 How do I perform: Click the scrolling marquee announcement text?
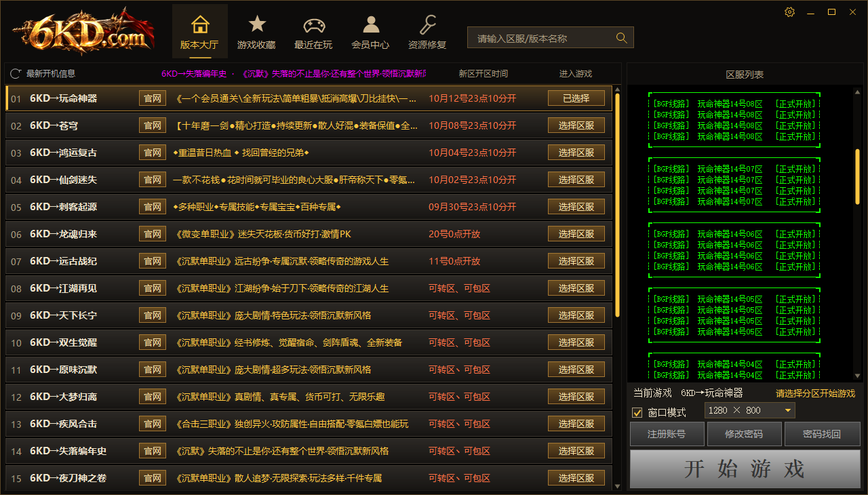click(294, 73)
